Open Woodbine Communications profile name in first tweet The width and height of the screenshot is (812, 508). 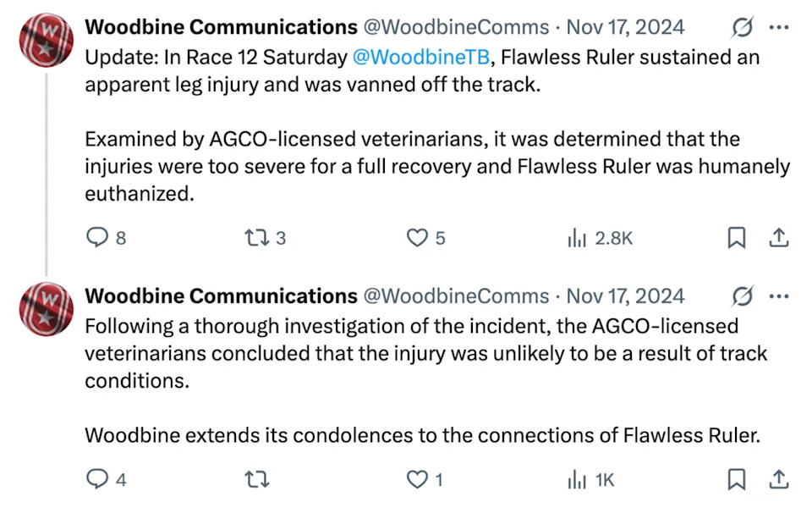point(221,27)
